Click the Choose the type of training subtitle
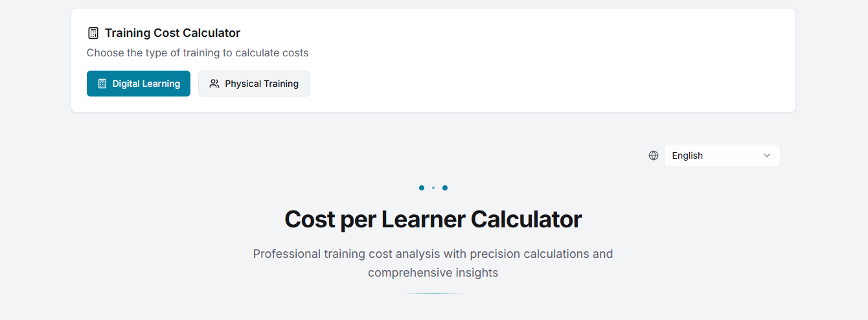The image size is (868, 320). (198, 53)
